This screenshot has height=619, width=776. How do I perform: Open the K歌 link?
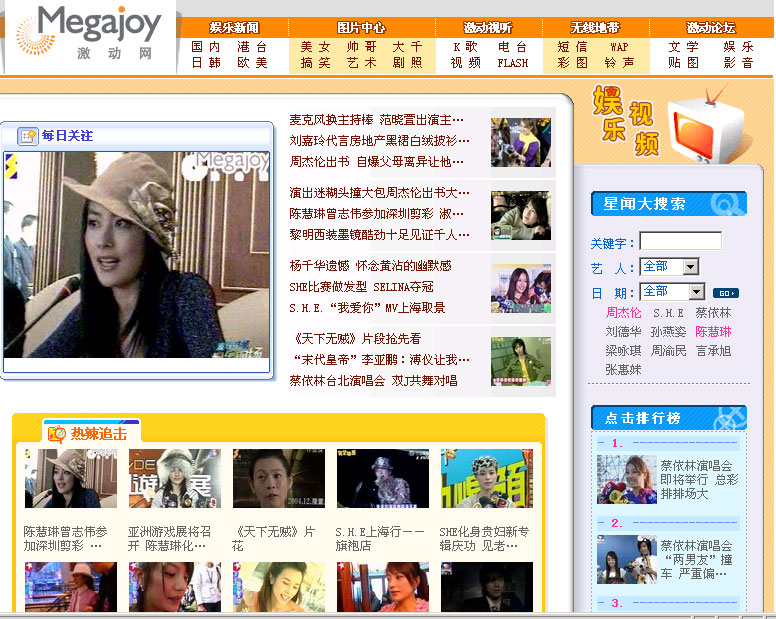(466, 47)
